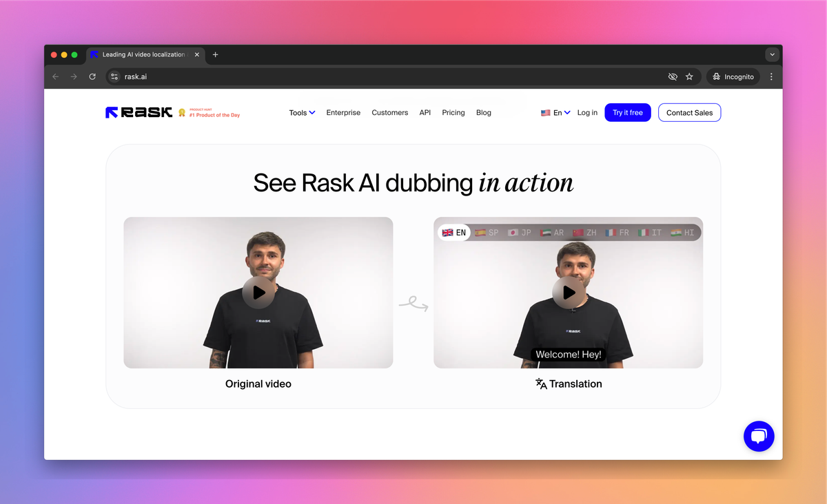This screenshot has height=504, width=827.
Task: Click the Translation label
Action: (x=569, y=384)
